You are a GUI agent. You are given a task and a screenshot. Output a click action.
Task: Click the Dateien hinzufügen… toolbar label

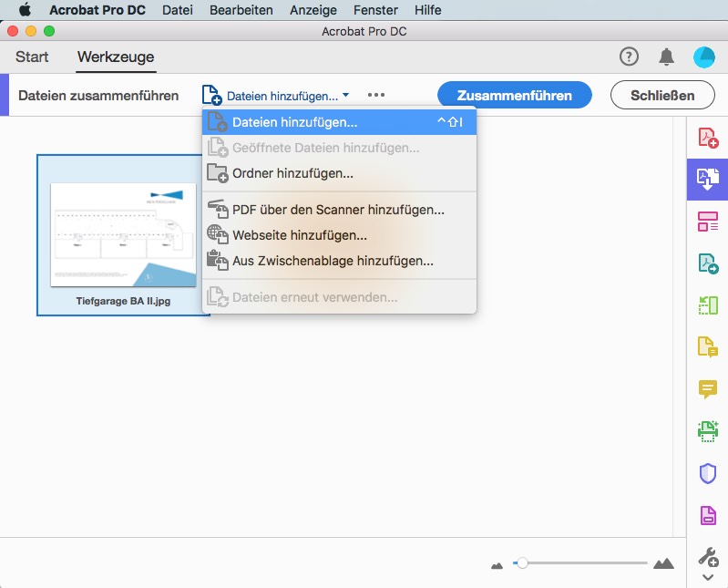point(282,96)
